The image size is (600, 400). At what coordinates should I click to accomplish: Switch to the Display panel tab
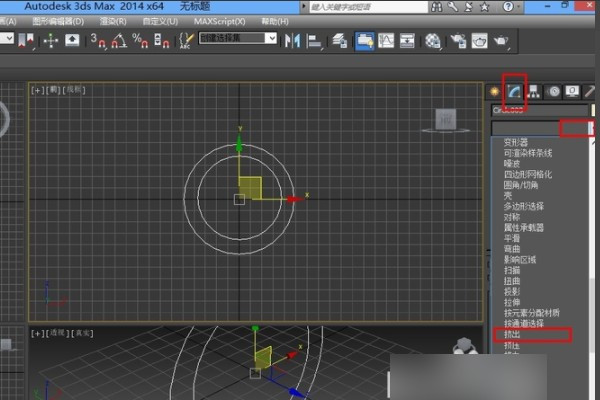572,91
